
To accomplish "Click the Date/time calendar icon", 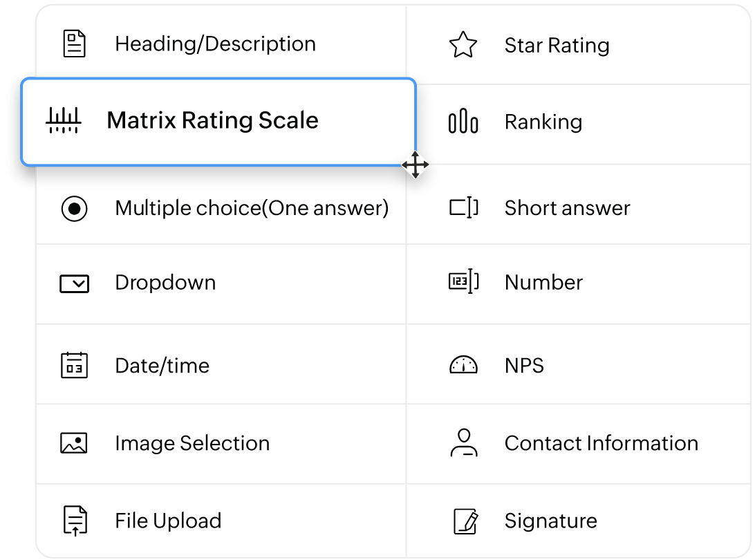I will (74, 365).
